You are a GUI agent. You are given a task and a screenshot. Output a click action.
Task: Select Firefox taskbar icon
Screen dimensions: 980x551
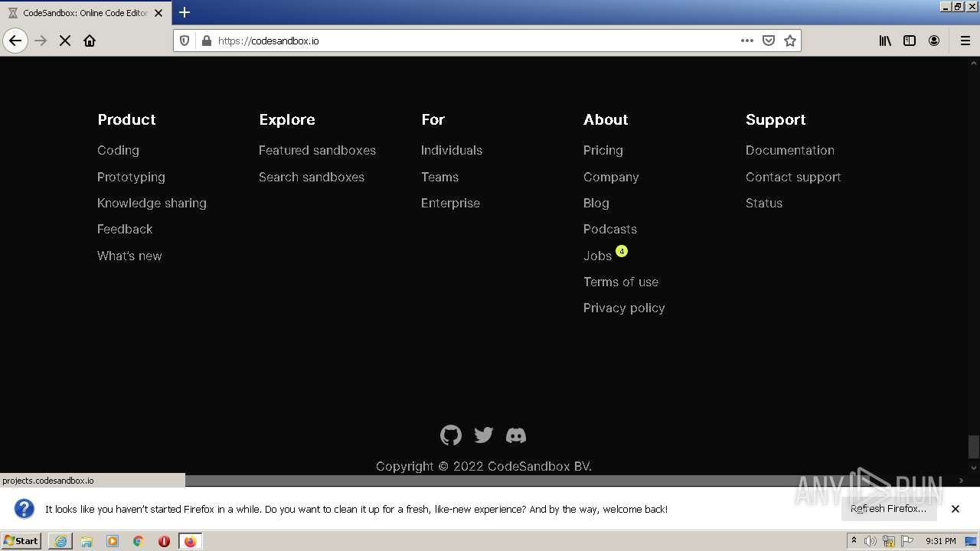click(x=190, y=541)
